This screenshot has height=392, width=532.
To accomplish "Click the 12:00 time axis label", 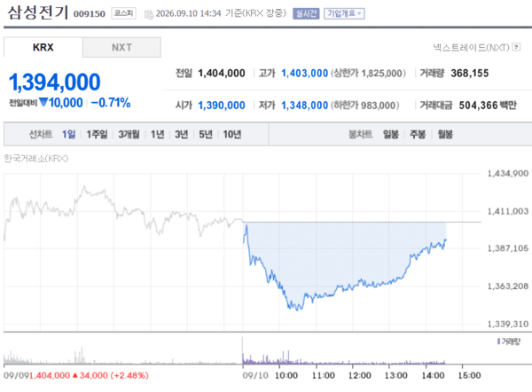I will tap(360, 375).
